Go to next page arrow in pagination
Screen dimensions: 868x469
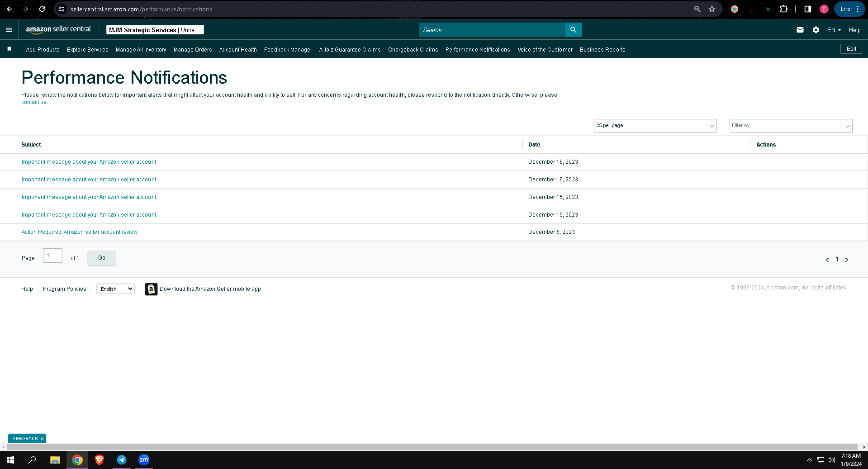[847, 260]
